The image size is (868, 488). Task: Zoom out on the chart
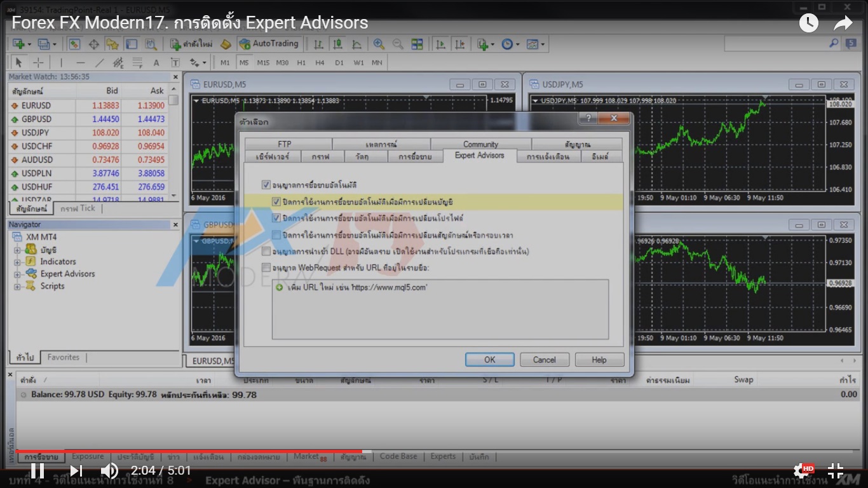point(398,44)
